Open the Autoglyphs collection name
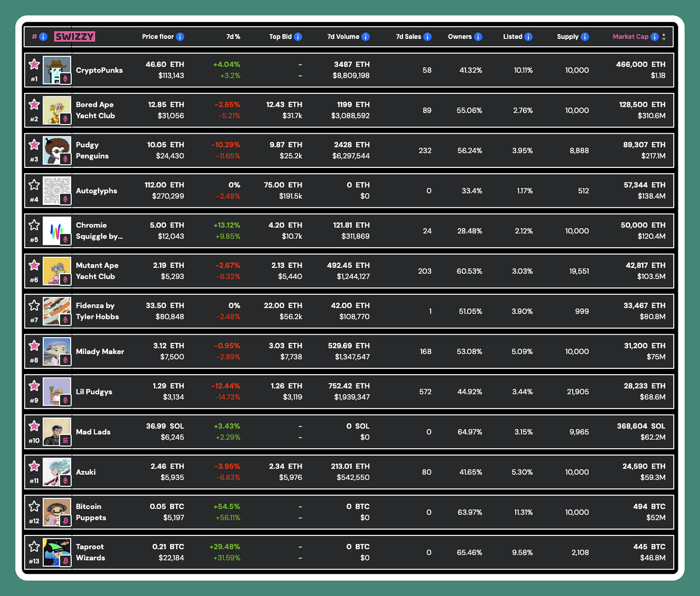The image size is (700, 596). pyautogui.click(x=97, y=191)
